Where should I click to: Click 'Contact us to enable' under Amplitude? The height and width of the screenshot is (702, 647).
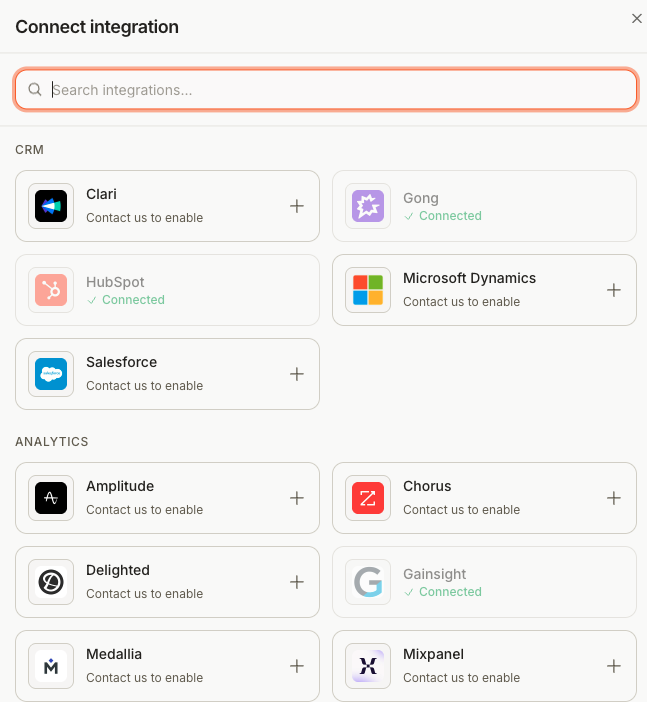click(145, 509)
